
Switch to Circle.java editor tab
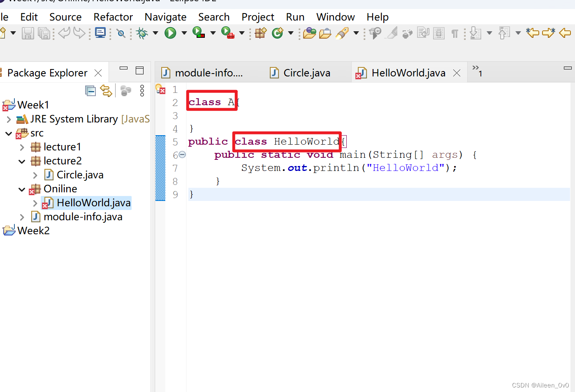point(307,73)
